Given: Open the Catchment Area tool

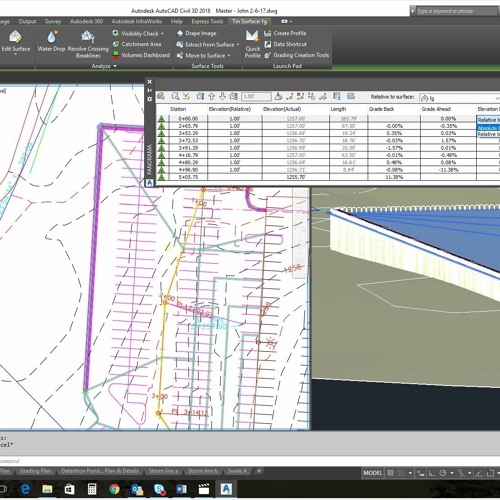Looking at the screenshot, I should [137, 44].
